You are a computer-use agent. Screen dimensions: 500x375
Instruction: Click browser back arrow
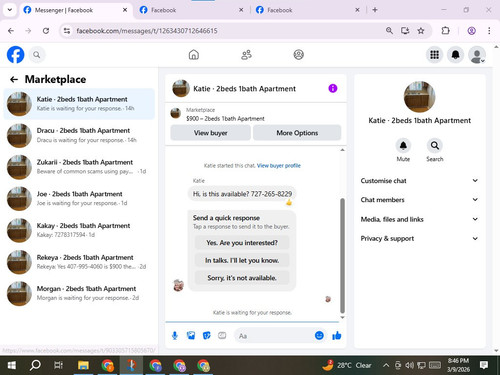pos(11,31)
